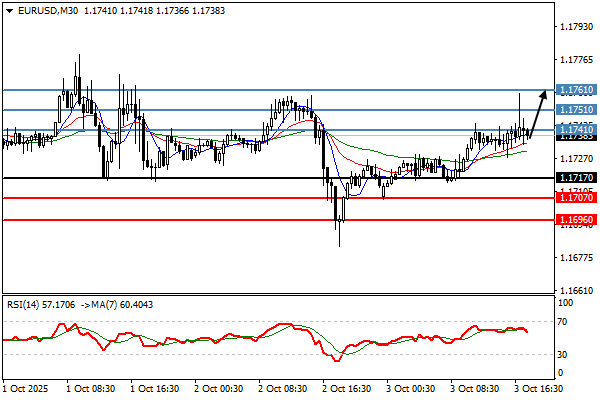600x400 pixels.
Task: Select the 1.17610 blue price tag
Action: (x=574, y=89)
